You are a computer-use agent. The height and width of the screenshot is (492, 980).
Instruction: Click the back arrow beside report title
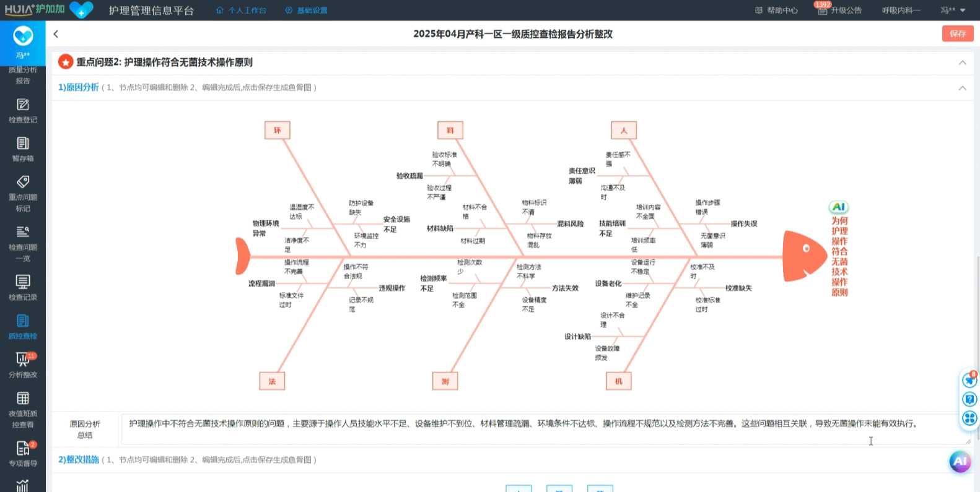pyautogui.click(x=56, y=34)
